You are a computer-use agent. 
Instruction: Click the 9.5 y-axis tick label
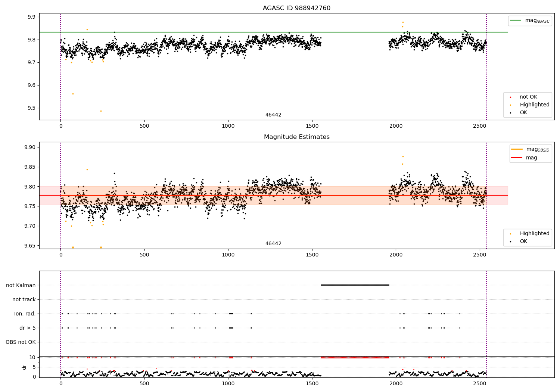pos(32,108)
